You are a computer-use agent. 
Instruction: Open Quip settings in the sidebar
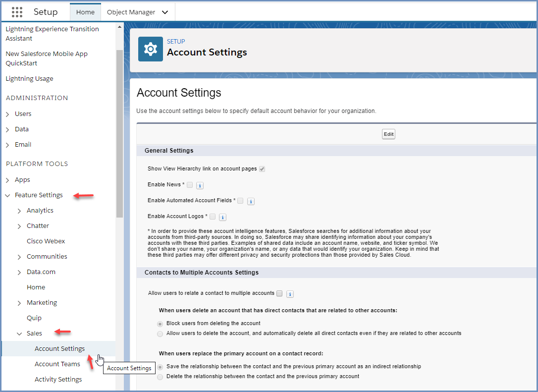point(34,318)
